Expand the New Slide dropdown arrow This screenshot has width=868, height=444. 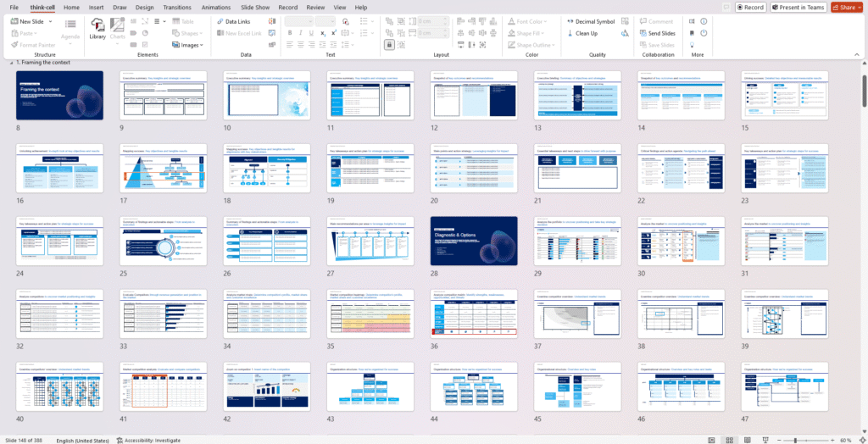[x=49, y=21]
